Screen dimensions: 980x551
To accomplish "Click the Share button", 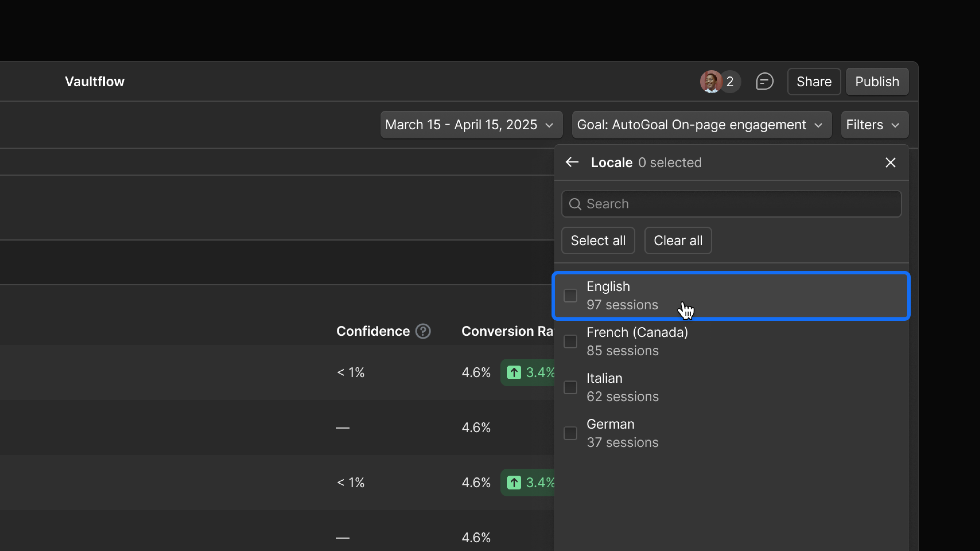I will pos(814,81).
